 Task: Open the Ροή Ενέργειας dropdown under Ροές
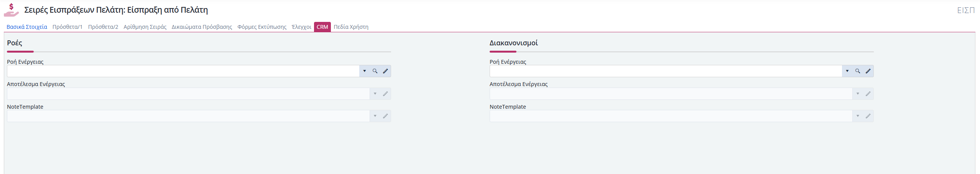[365, 71]
